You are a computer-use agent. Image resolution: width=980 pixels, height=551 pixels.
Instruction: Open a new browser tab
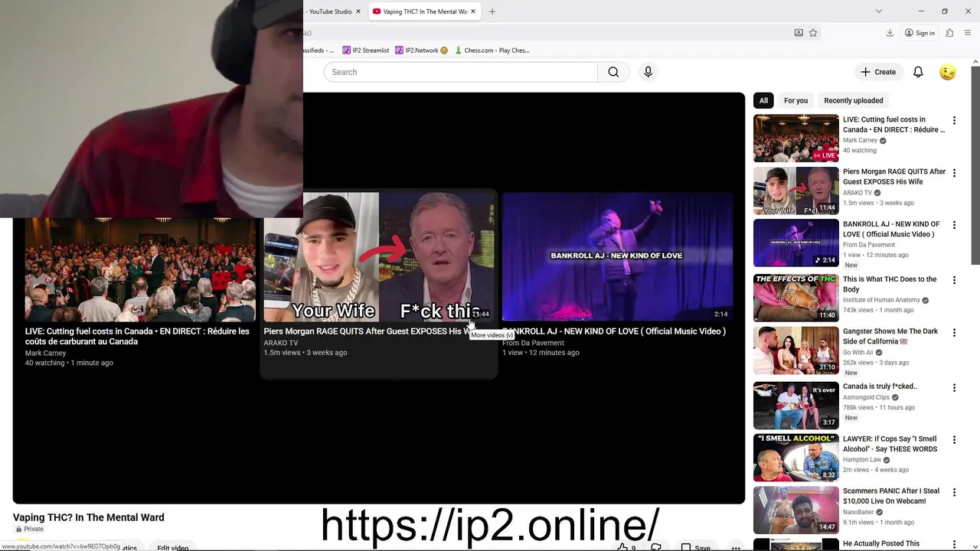492,11
